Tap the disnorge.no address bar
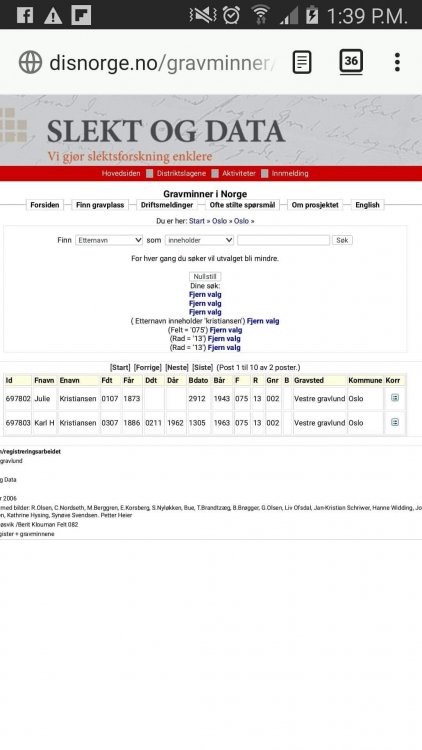This screenshot has height=750, width=422. 163,63
